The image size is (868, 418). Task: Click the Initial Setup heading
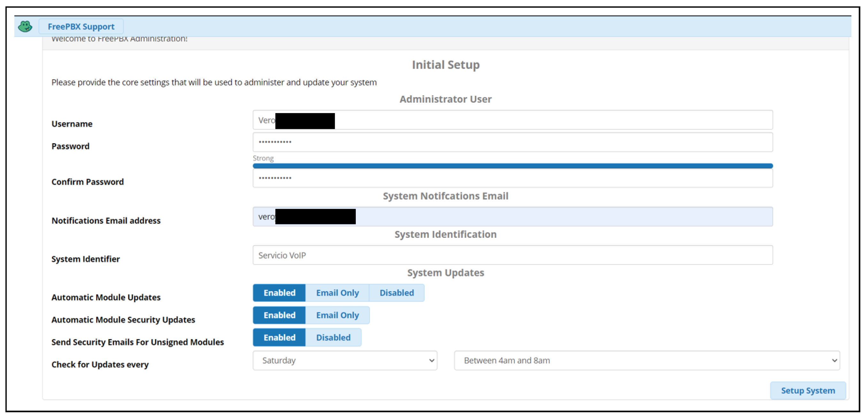point(445,65)
